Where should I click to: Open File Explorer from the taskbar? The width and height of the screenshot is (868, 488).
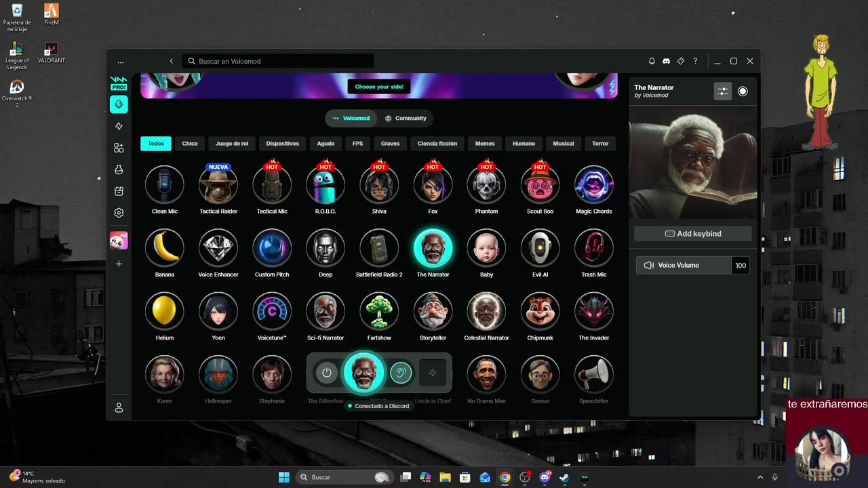click(445, 477)
